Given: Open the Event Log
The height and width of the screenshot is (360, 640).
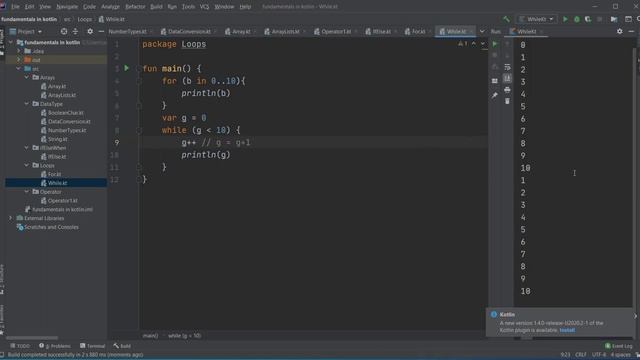Looking at the screenshot, I should tap(619, 346).
